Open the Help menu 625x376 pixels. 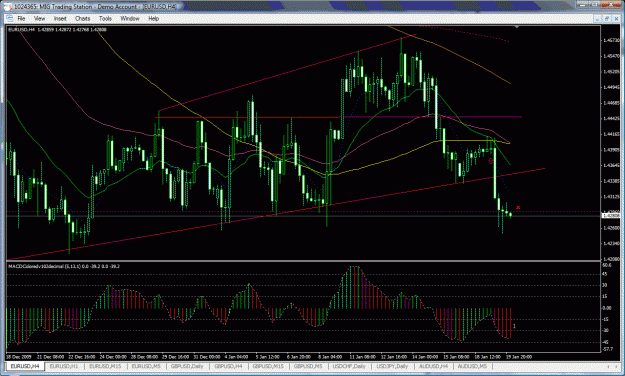point(153,18)
